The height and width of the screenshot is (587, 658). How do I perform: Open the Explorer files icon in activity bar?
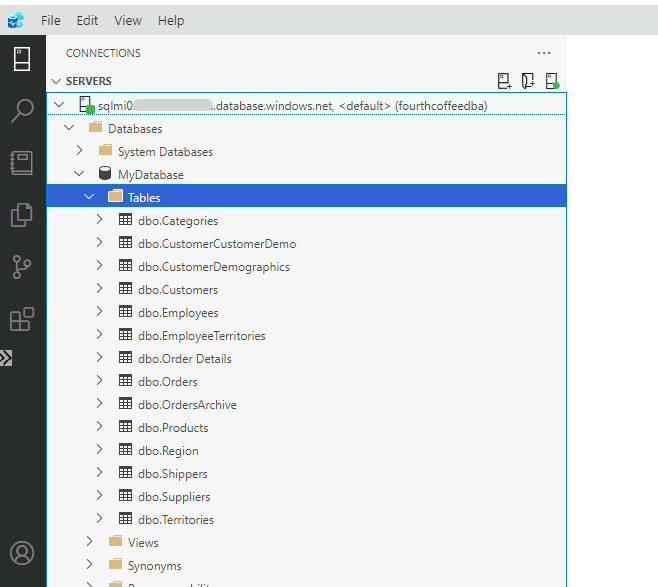click(22, 215)
